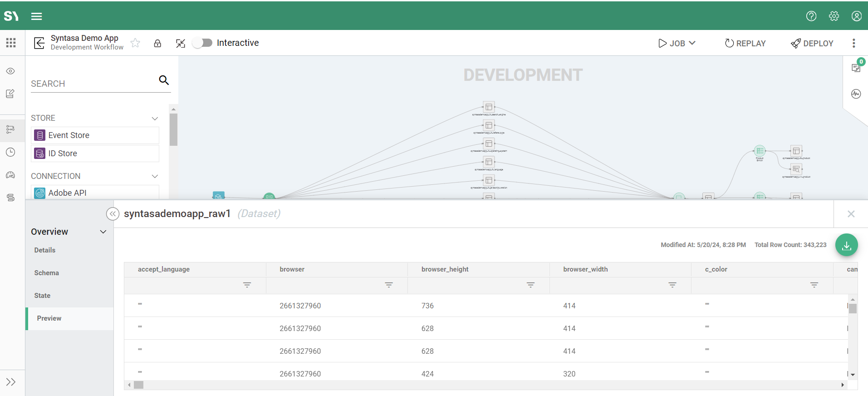This screenshot has width=868, height=396.
Task: Open the Details tab
Action: [x=45, y=250]
